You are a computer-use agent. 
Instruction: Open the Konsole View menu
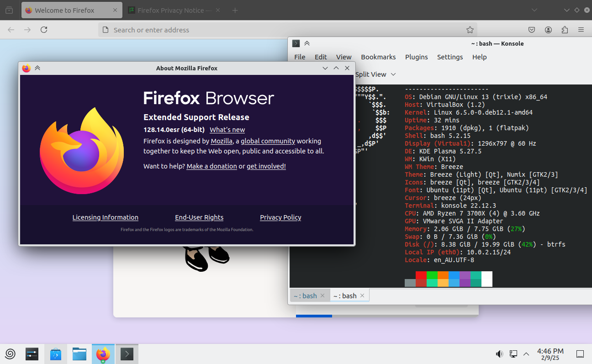[x=344, y=57]
